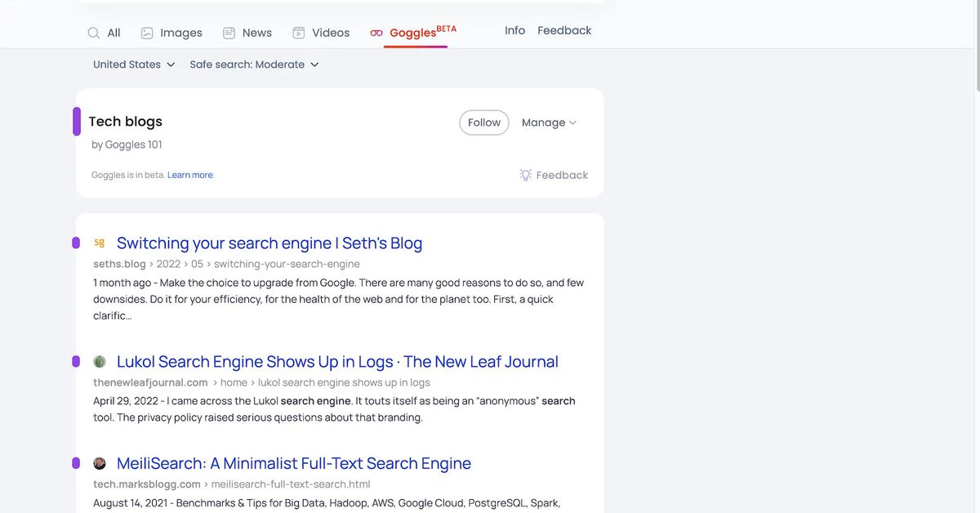Click the News tab newspaper icon
The height and width of the screenshot is (513, 980).
pos(229,33)
